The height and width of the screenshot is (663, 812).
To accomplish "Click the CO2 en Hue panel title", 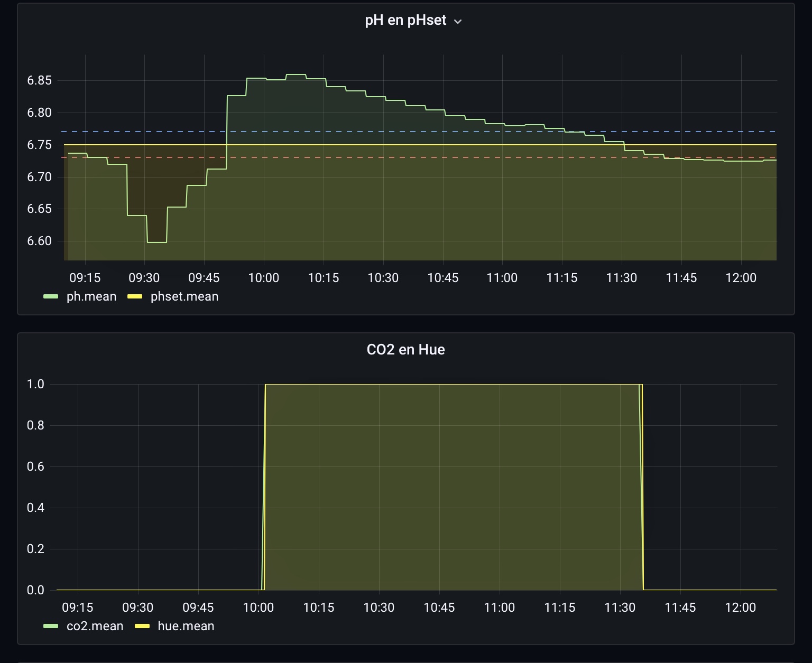I will coord(405,350).
